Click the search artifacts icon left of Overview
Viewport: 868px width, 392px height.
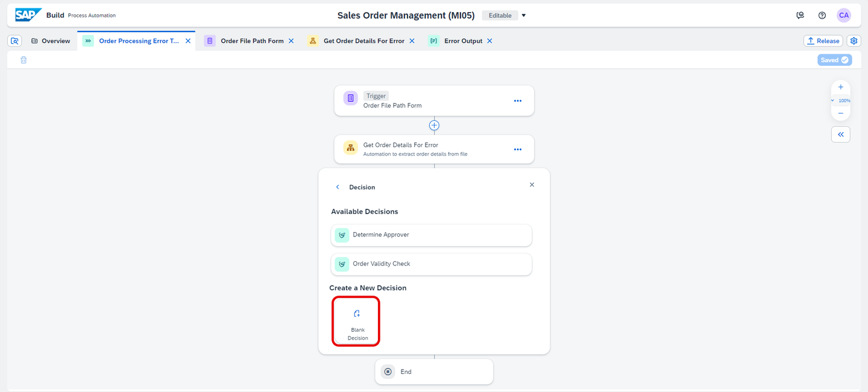15,41
